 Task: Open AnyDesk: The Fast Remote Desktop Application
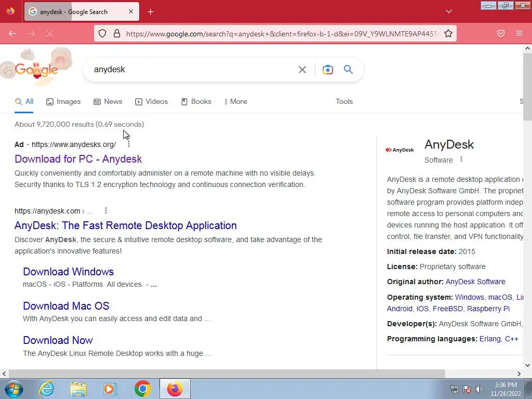(x=126, y=225)
